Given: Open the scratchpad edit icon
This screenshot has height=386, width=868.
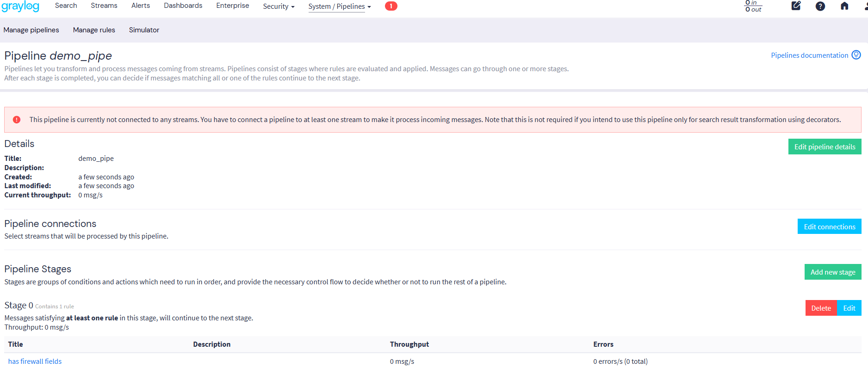Looking at the screenshot, I should 796,6.
